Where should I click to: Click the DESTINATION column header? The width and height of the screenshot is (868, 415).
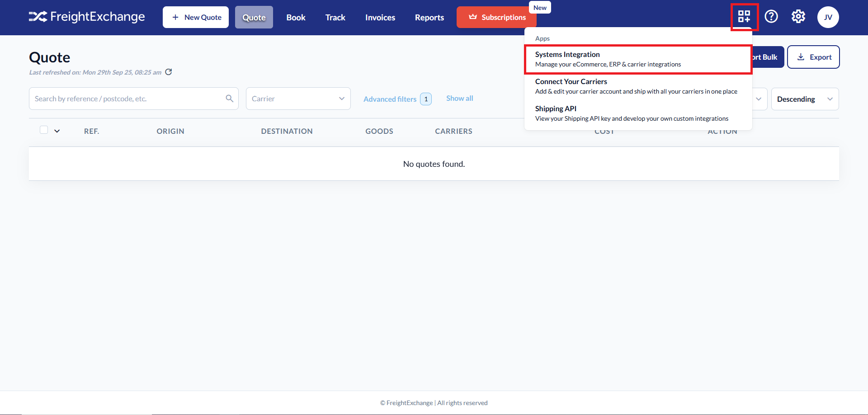tap(287, 131)
